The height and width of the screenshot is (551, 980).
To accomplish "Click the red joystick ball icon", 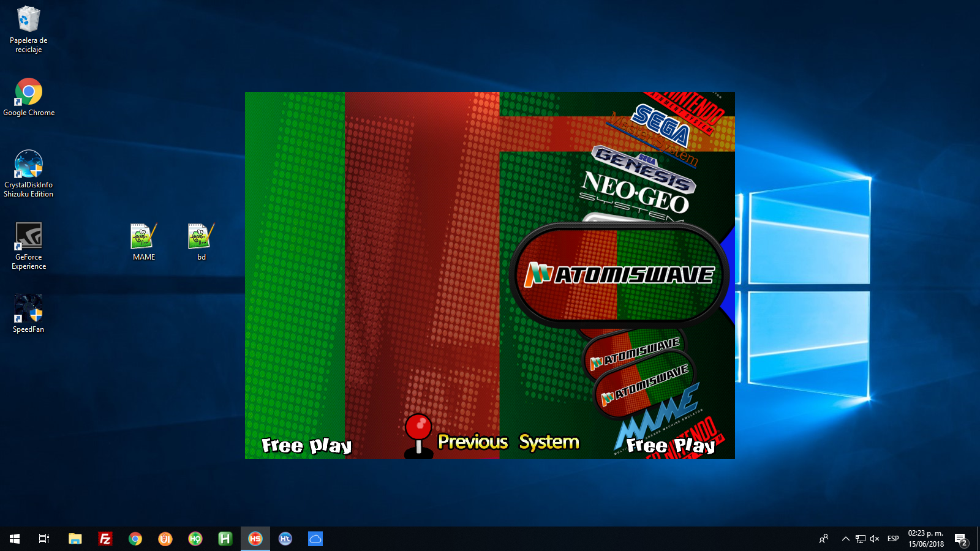I will click(418, 427).
